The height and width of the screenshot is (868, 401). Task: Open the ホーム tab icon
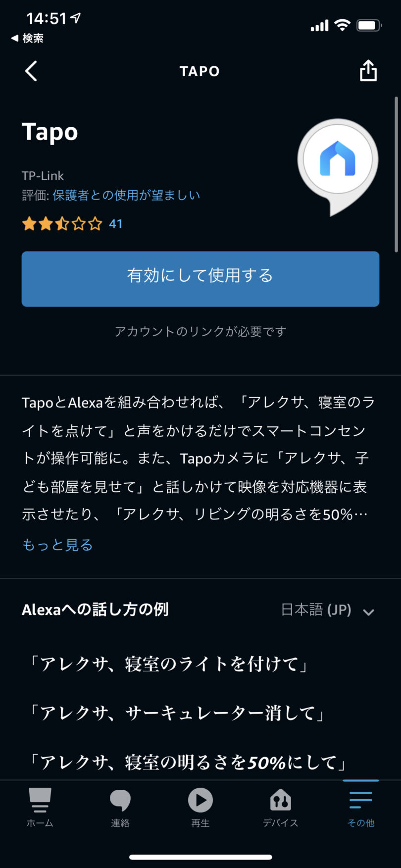(x=40, y=800)
